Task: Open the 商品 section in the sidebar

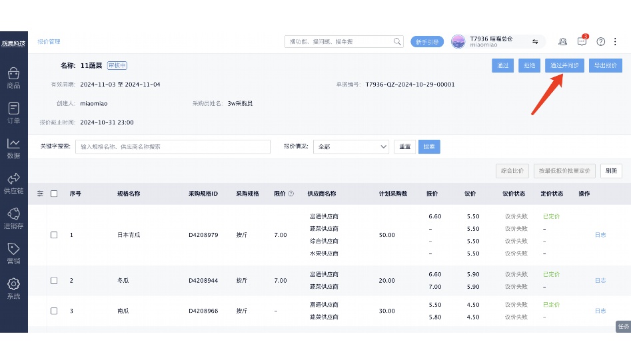Action: click(13, 78)
